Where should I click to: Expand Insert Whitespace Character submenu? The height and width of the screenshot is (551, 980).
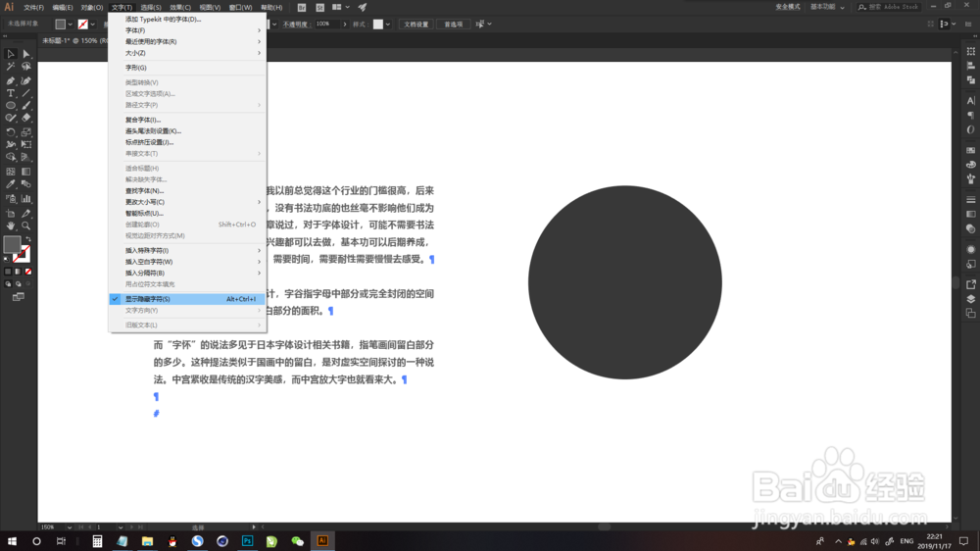187,262
